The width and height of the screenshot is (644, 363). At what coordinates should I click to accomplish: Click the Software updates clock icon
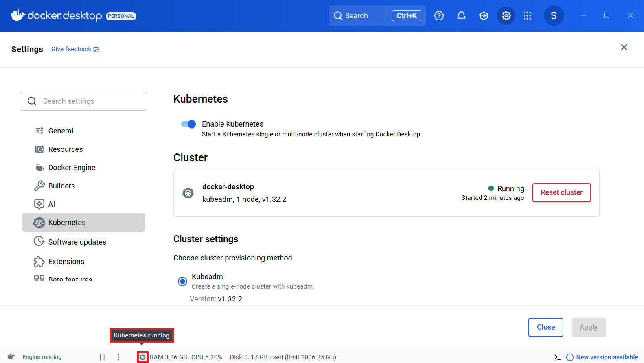click(x=39, y=241)
